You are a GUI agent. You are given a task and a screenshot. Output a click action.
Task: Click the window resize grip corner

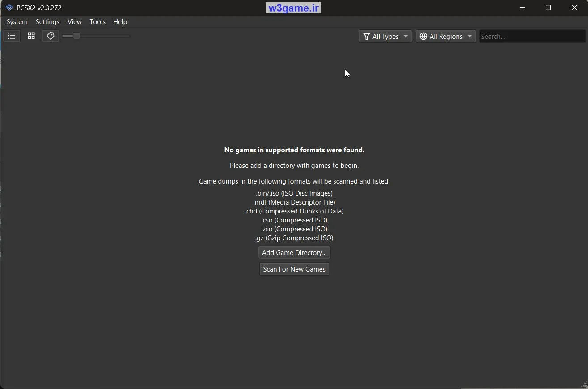584,385
